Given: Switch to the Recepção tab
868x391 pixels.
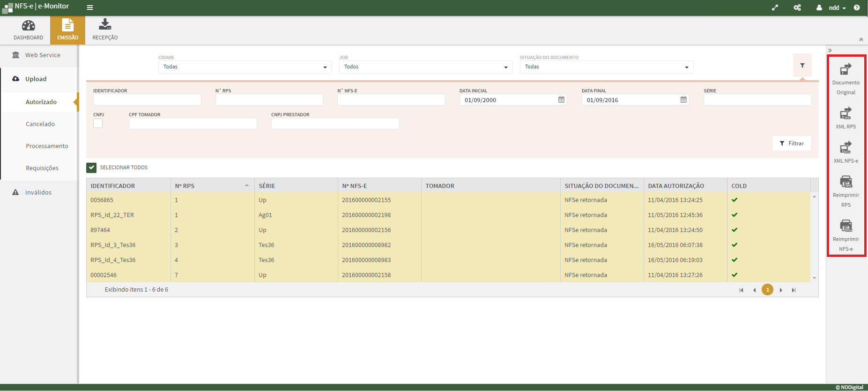Looking at the screenshot, I should tap(105, 30).
